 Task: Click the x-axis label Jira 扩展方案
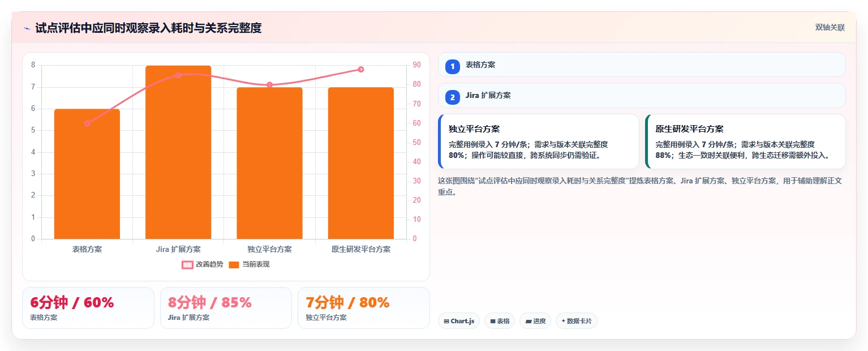coord(178,249)
